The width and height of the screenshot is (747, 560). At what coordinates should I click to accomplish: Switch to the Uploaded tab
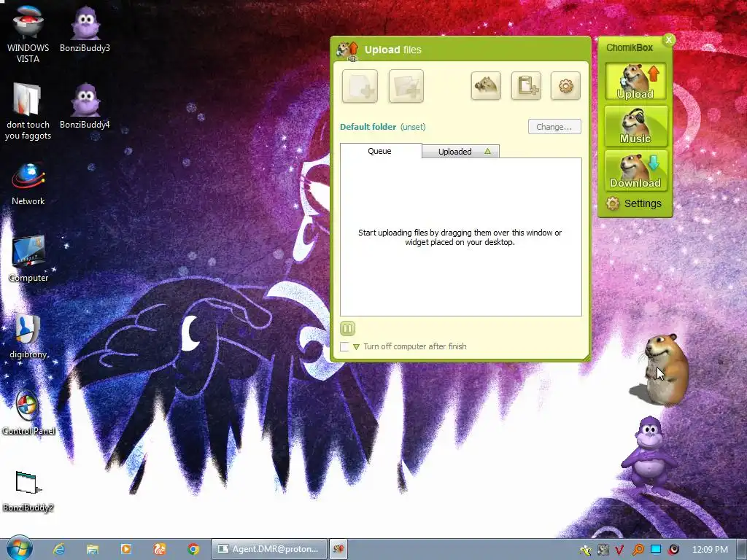[460, 152]
